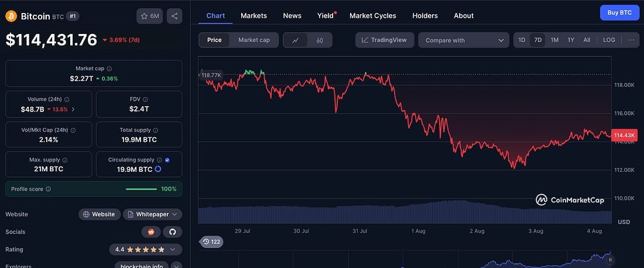Open the Bitcoin Website link
Screen dimensions: 644x268
[x=100, y=214]
